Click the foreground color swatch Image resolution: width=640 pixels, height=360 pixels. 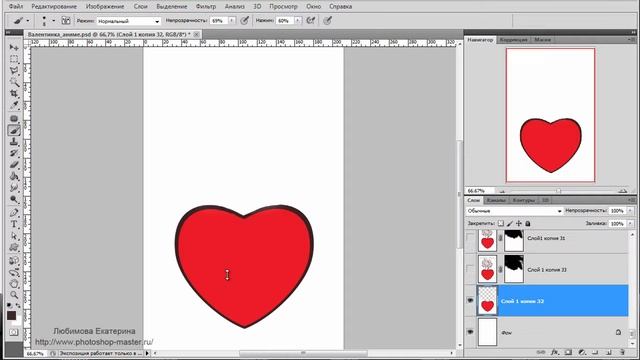pos(11,315)
